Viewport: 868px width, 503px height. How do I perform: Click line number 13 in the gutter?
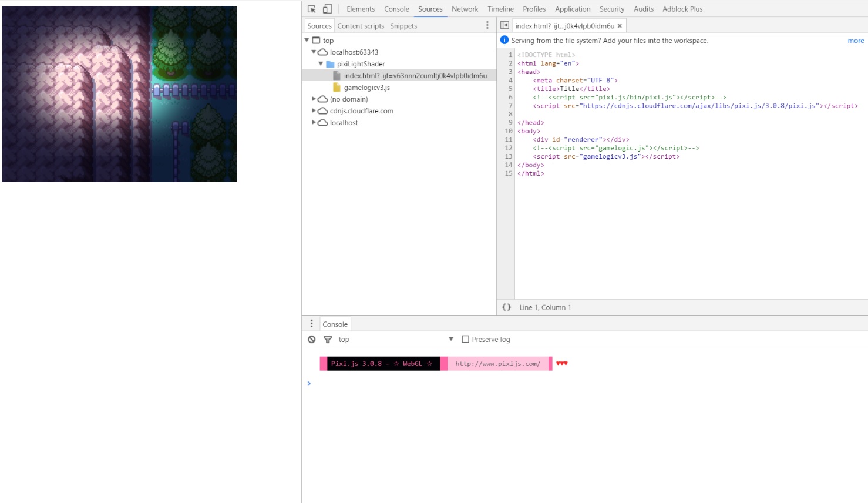509,156
